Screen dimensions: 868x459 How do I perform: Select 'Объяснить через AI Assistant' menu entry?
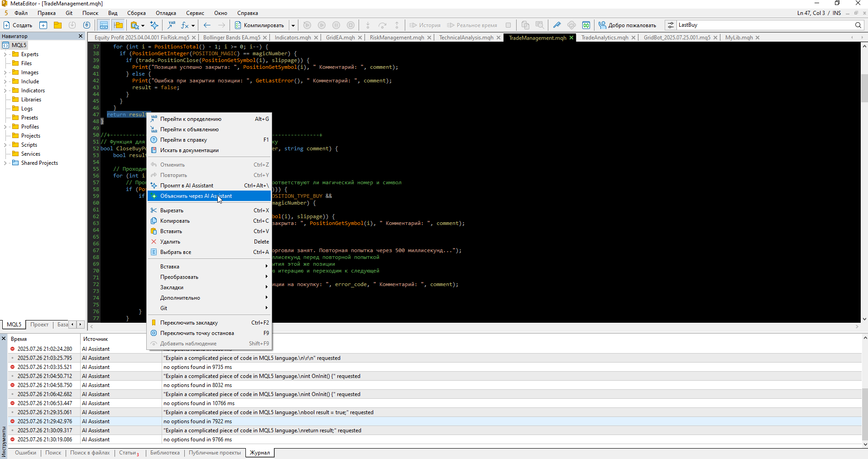tap(196, 196)
